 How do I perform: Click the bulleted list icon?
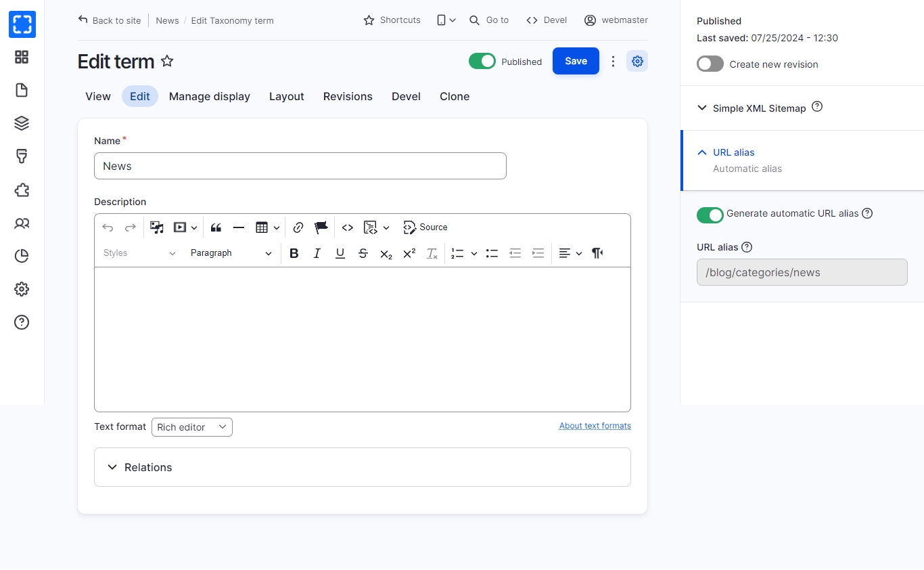[492, 253]
